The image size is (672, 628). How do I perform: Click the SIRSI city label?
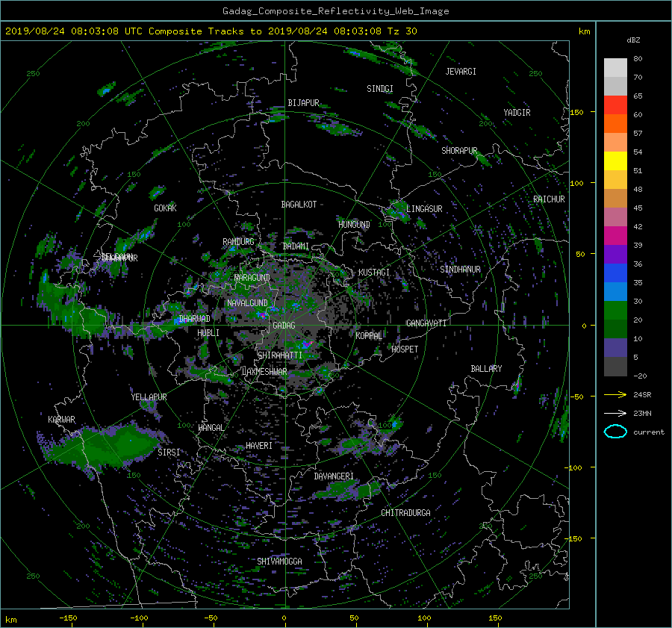click(169, 453)
